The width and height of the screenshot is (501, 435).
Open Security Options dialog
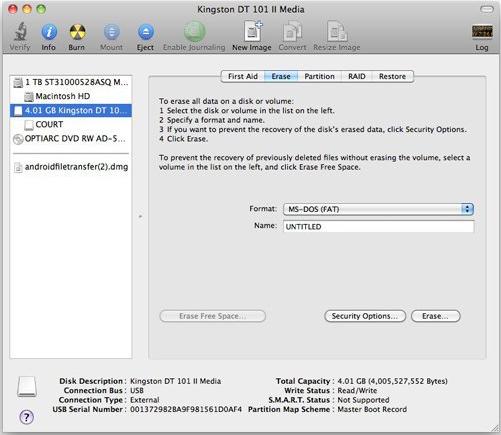(x=365, y=316)
